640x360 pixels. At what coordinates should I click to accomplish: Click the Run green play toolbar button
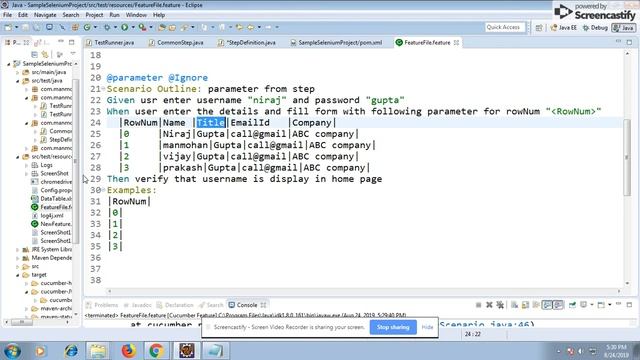pos(124,27)
